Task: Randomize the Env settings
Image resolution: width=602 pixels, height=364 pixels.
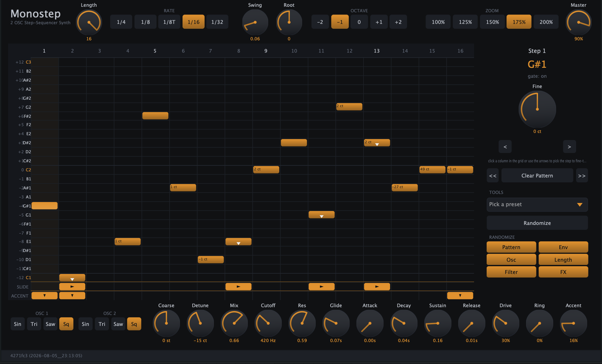Action: pyautogui.click(x=563, y=247)
